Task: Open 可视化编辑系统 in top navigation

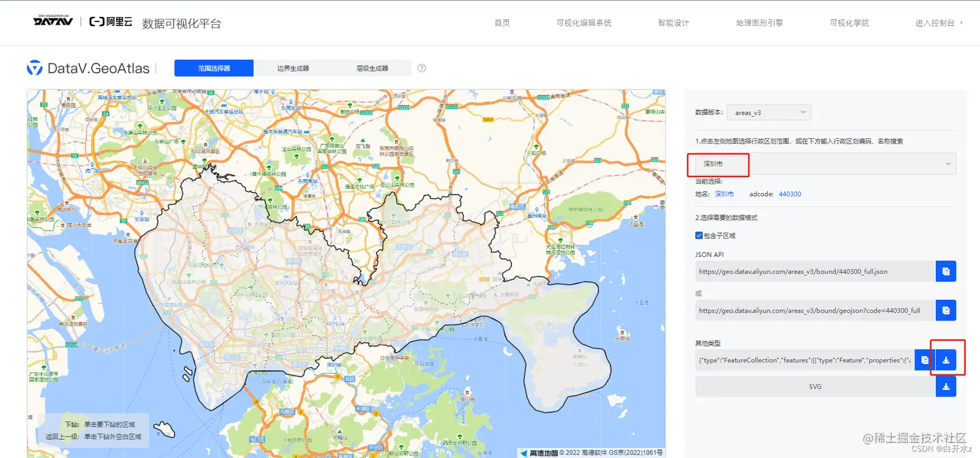Action: click(x=583, y=23)
